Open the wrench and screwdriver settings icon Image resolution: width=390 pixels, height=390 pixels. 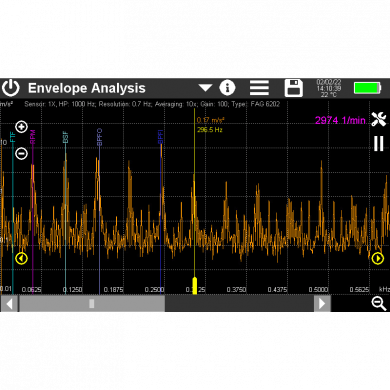(379, 119)
